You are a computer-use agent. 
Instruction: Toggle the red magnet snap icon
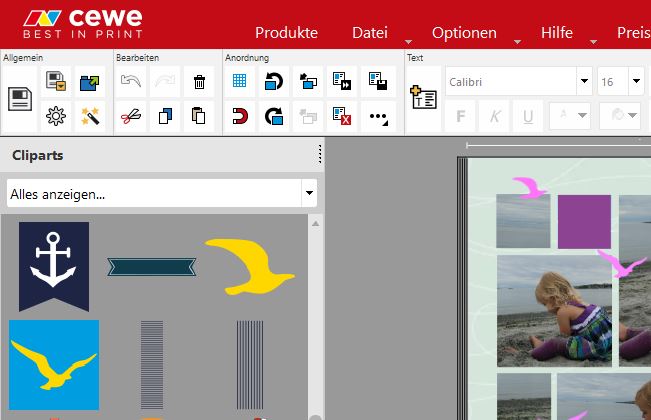point(240,116)
